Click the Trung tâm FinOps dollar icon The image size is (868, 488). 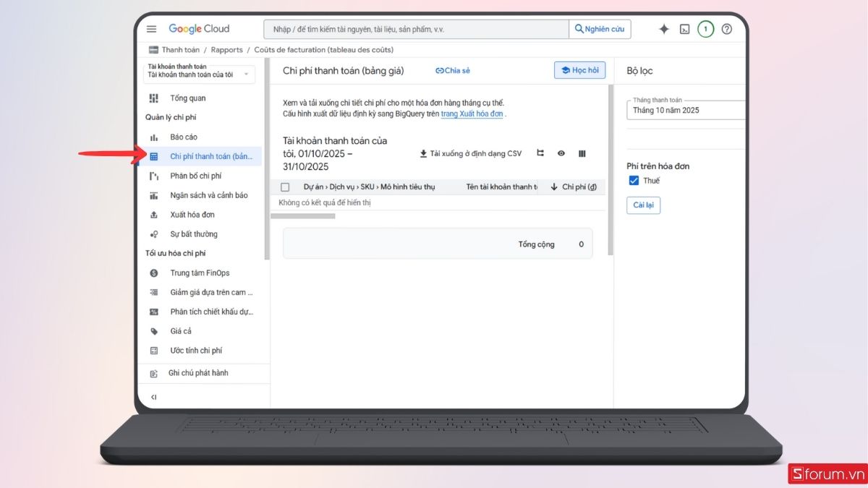click(153, 273)
